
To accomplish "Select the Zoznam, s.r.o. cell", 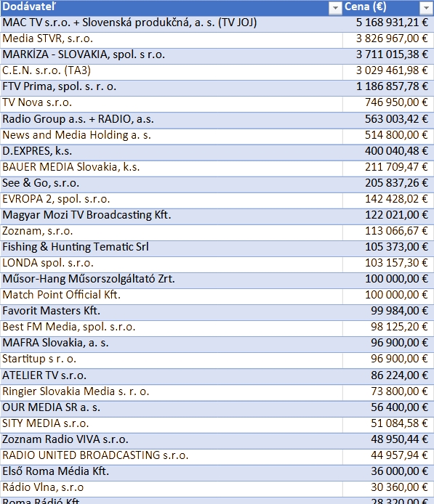I will click(x=172, y=232).
